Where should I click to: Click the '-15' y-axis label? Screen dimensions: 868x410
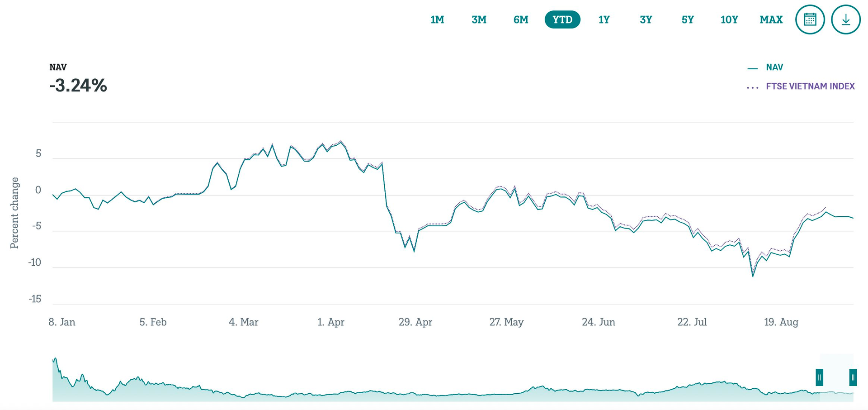[x=35, y=299]
